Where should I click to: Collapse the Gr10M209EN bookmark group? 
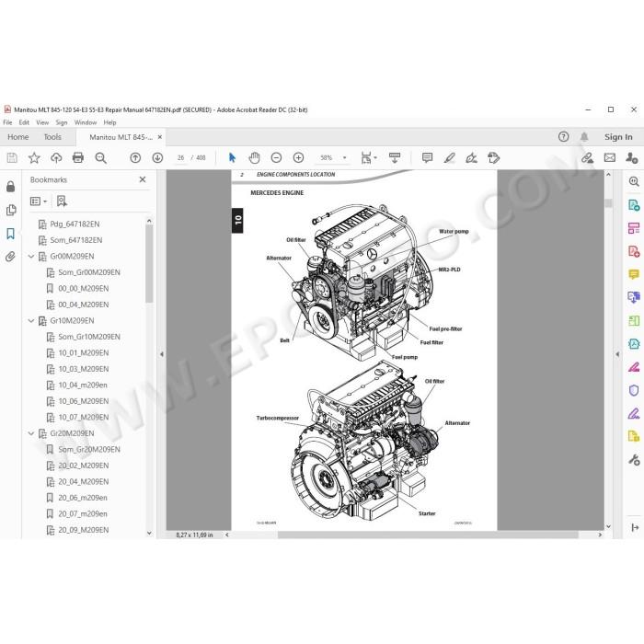click(31, 321)
